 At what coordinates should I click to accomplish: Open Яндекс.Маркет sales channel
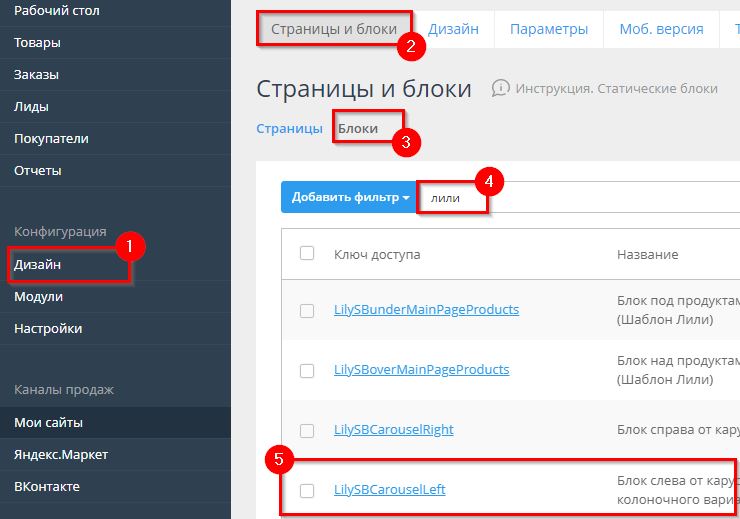[61, 455]
